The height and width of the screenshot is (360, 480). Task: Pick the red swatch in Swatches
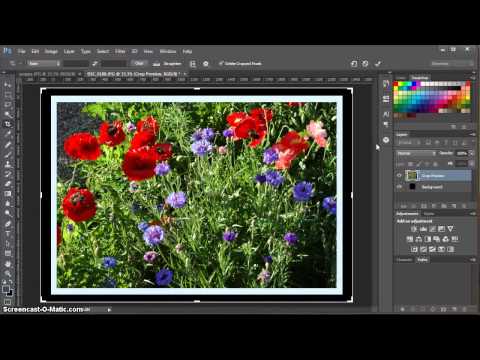coord(396,84)
